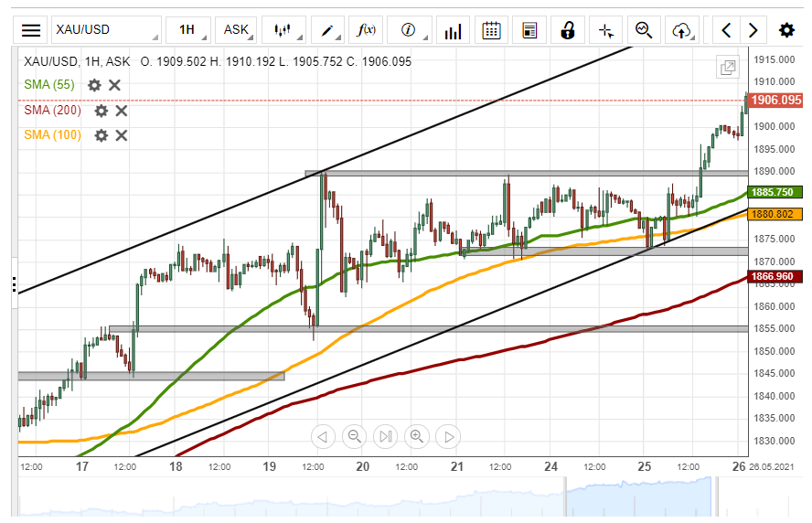Remove the SMA (100) indicator
This screenshot has width=812, height=523.
tap(121, 135)
